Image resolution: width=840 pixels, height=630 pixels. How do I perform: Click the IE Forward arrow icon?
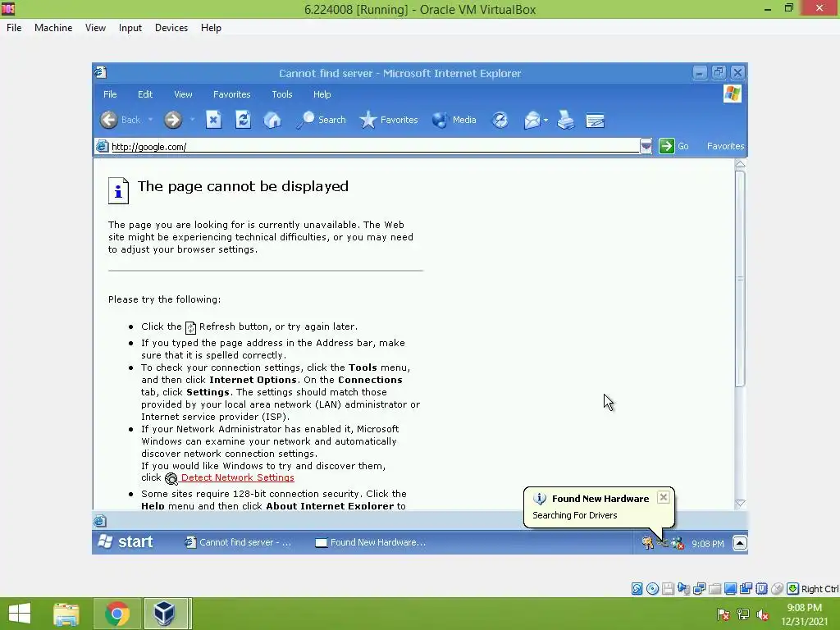172,120
